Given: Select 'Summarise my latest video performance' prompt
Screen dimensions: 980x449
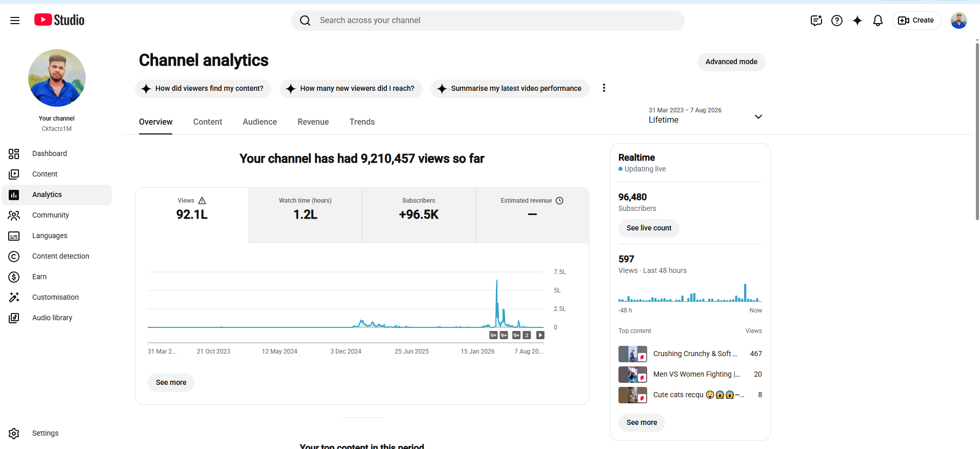Looking at the screenshot, I should pos(510,88).
